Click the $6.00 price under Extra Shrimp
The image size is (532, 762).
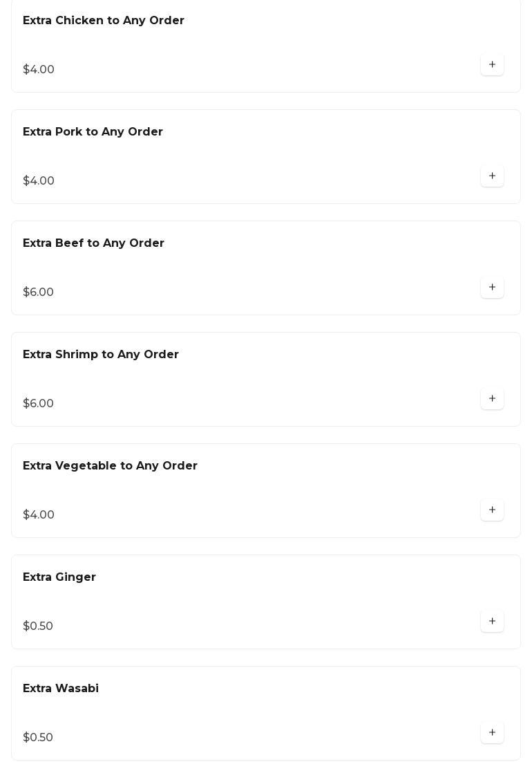[38, 404]
